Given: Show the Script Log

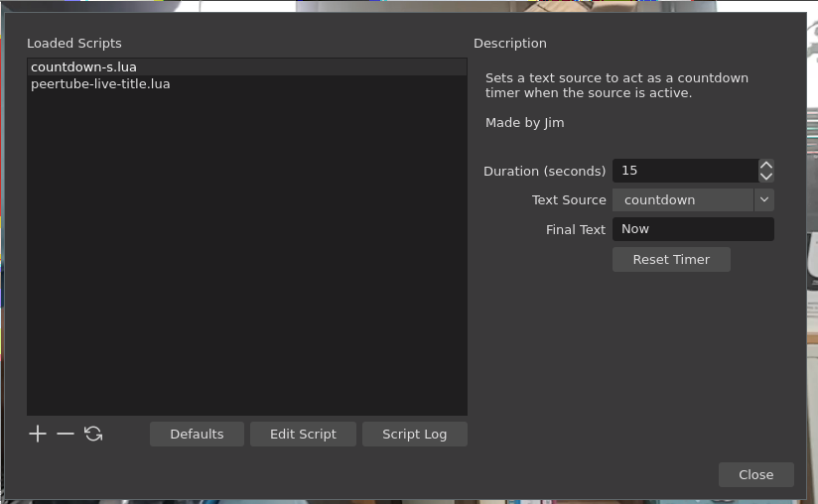Looking at the screenshot, I should [x=414, y=434].
